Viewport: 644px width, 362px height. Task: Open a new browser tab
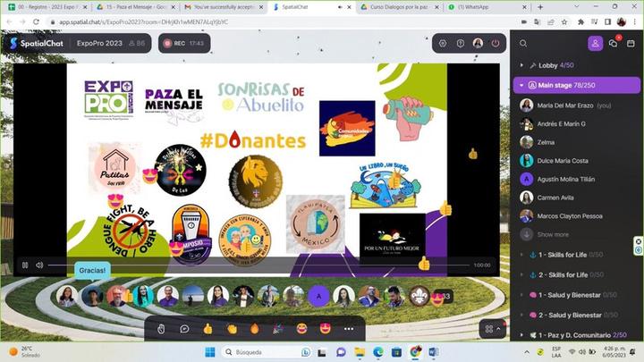pos(540,7)
